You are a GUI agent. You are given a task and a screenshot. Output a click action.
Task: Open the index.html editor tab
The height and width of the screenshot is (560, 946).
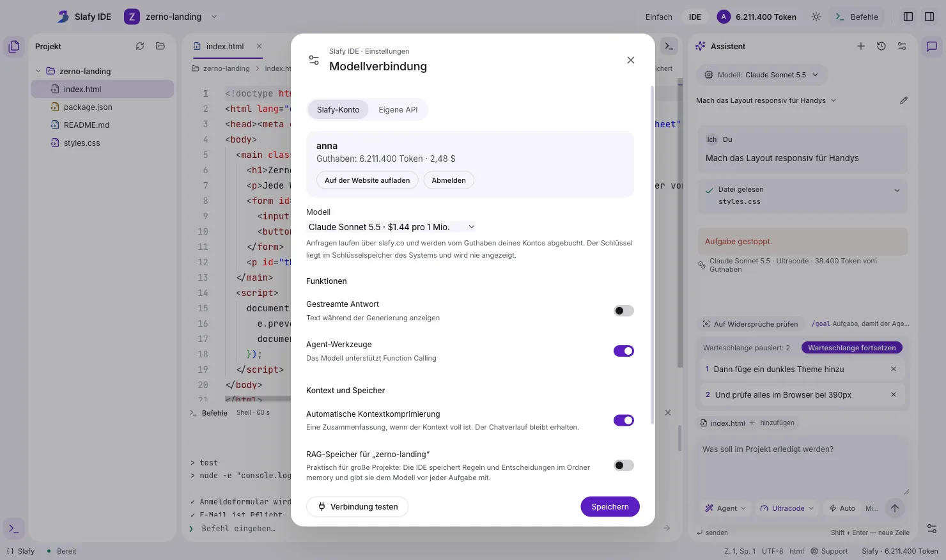(224, 46)
